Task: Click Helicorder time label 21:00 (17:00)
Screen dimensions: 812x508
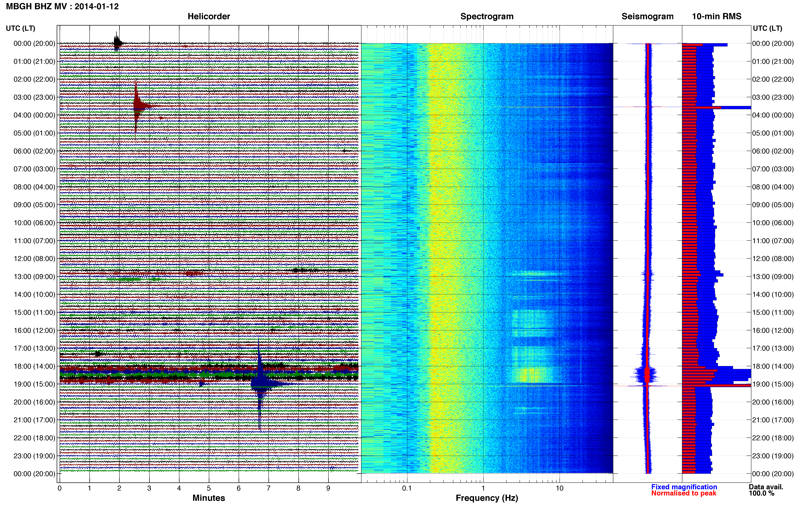Action: coord(34,420)
